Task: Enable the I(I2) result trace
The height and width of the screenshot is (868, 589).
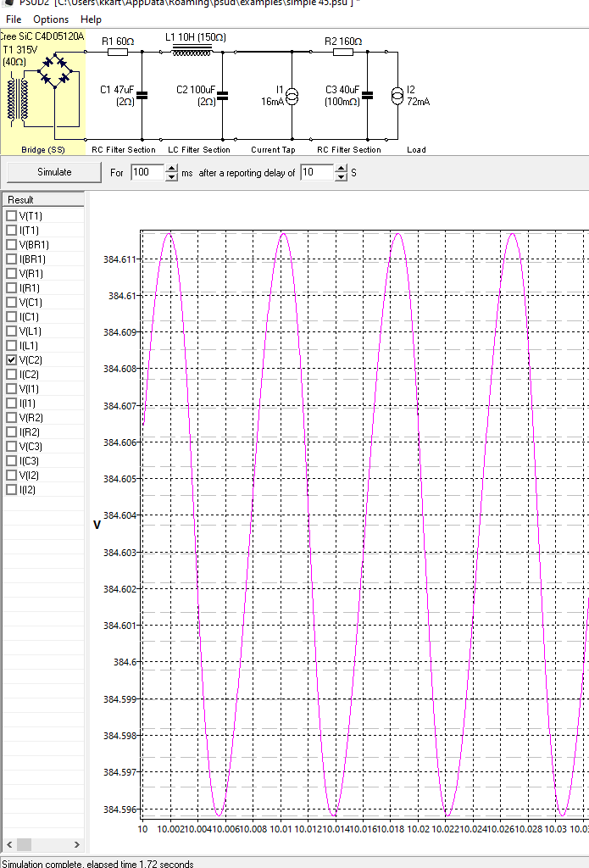Action: click(x=11, y=489)
